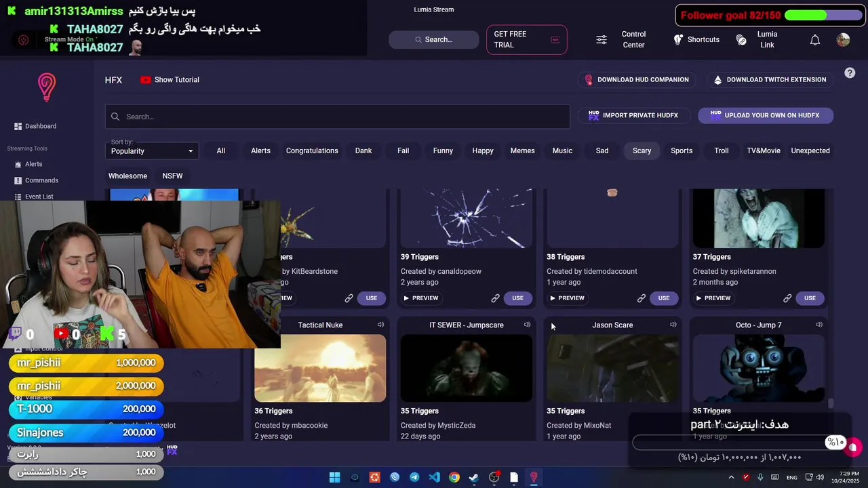This screenshot has height=488, width=868.
Task: Click the GET FREE TRIAL button
Action: (527, 39)
